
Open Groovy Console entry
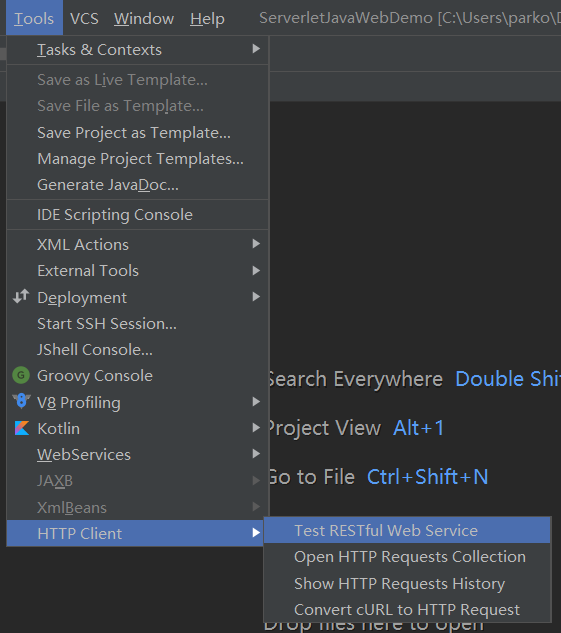coord(138,376)
